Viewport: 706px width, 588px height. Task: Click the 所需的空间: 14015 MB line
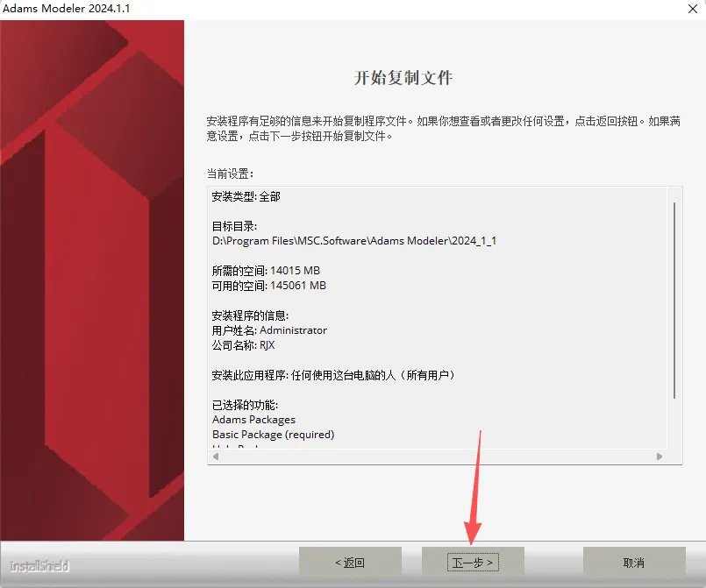[266, 271]
